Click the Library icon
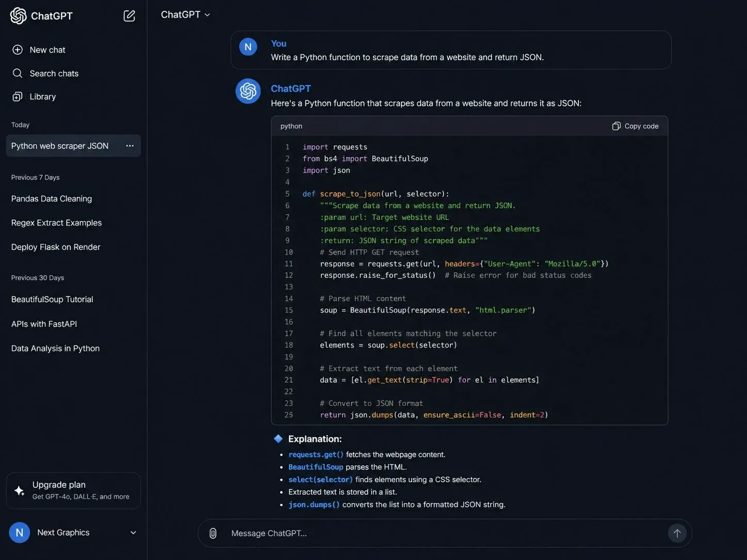Image resolution: width=747 pixels, height=560 pixels. (x=18, y=96)
